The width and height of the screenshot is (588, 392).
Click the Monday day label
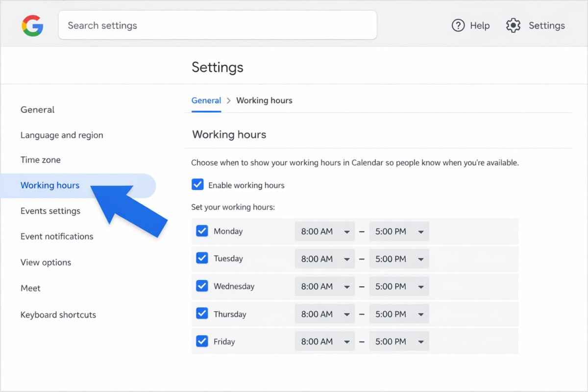(228, 231)
